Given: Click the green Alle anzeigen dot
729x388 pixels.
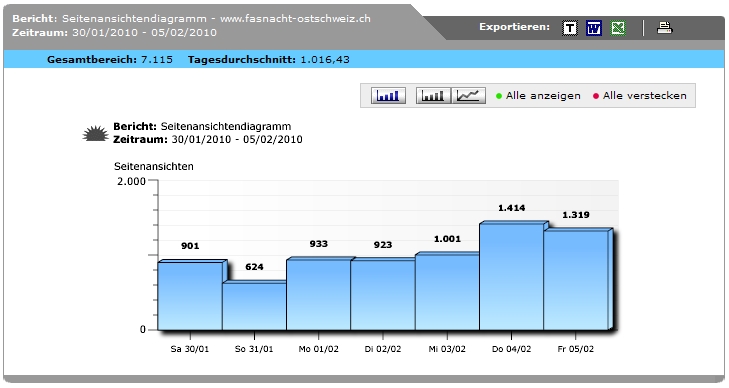Looking at the screenshot, I should pos(499,96).
